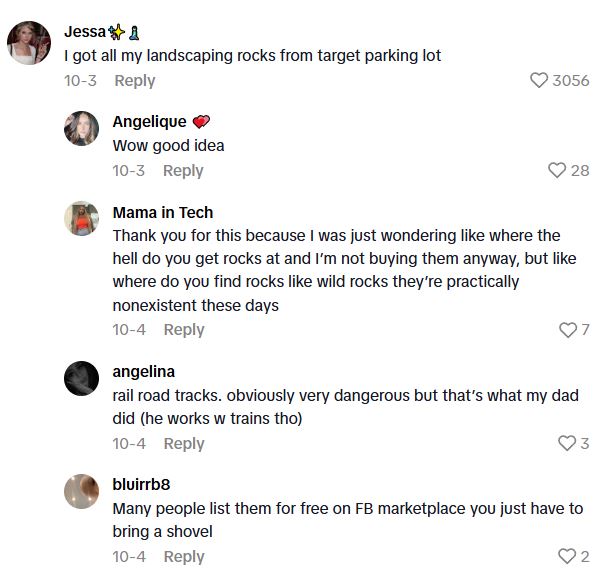This screenshot has width=611, height=580.
Task: Like bluirrb8's FB marketplace reply
Action: (567, 557)
